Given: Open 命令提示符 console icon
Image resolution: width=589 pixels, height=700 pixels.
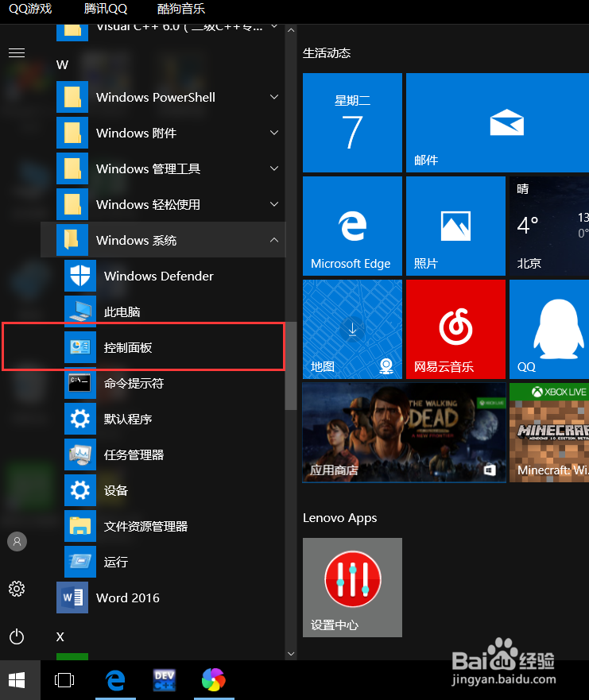Looking at the screenshot, I should (x=80, y=383).
